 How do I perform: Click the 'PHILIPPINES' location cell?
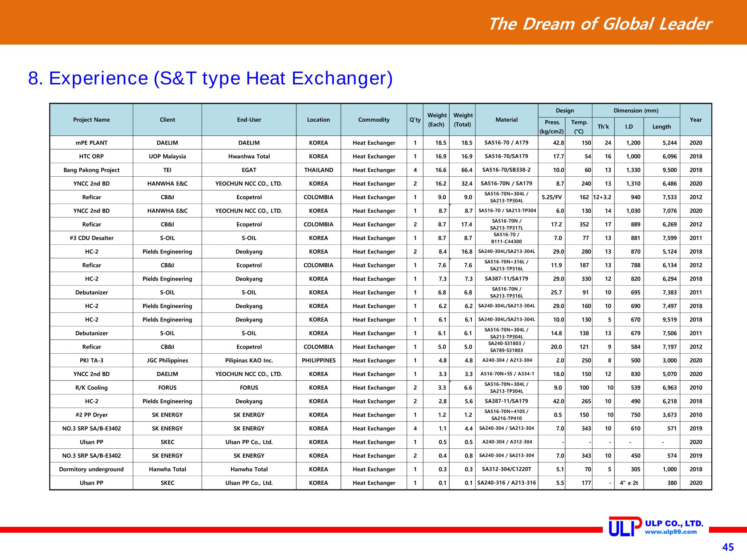(x=319, y=361)
